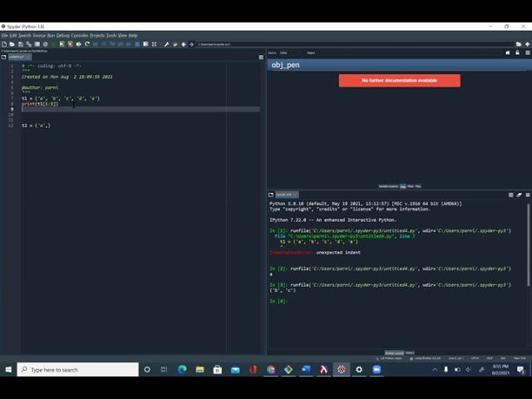Run cell and advance from the toolbar

[70, 44]
